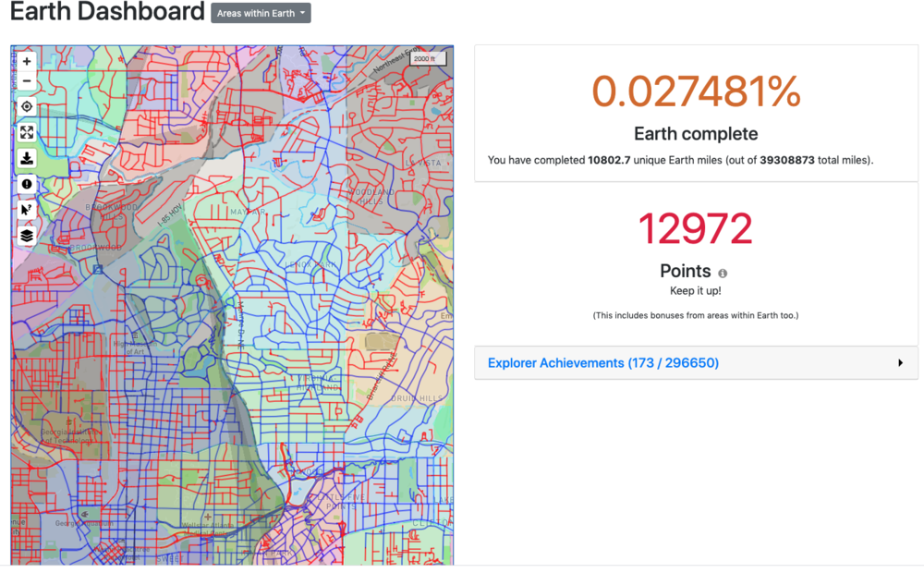Click the Lenox Park map label

(310, 264)
